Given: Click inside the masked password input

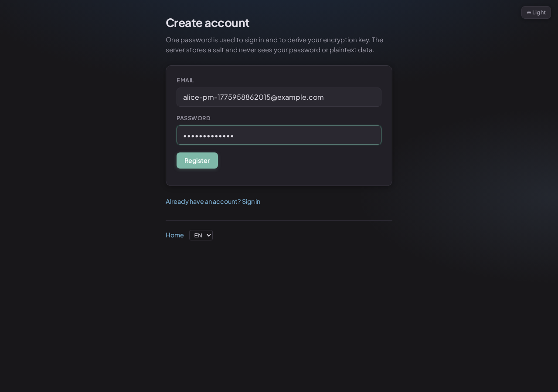Looking at the screenshot, I should [279, 135].
